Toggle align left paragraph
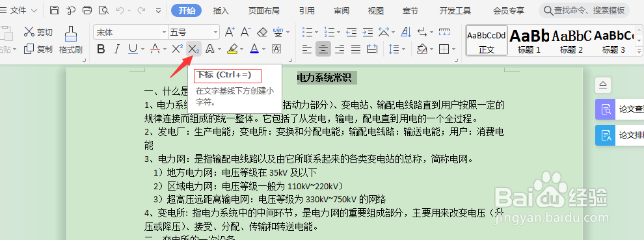The width and height of the screenshot is (644, 240). coord(307,49)
